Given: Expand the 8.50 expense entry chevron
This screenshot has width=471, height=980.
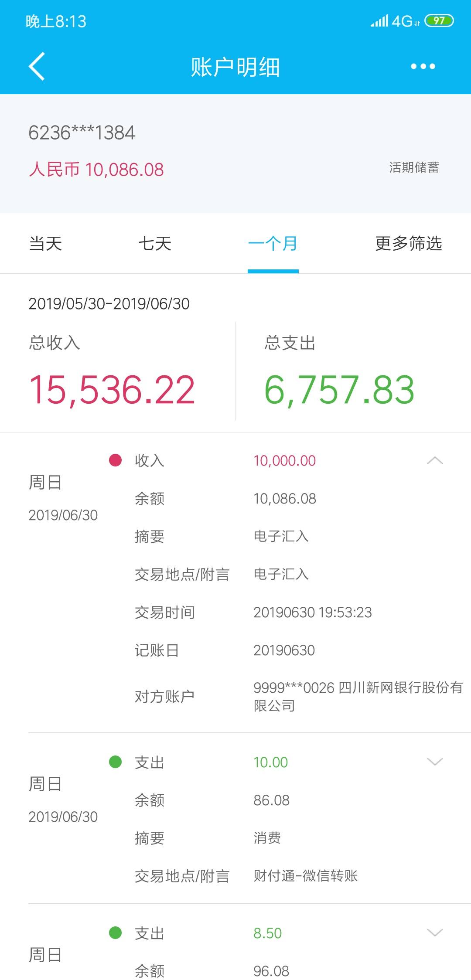Looking at the screenshot, I should [x=435, y=932].
